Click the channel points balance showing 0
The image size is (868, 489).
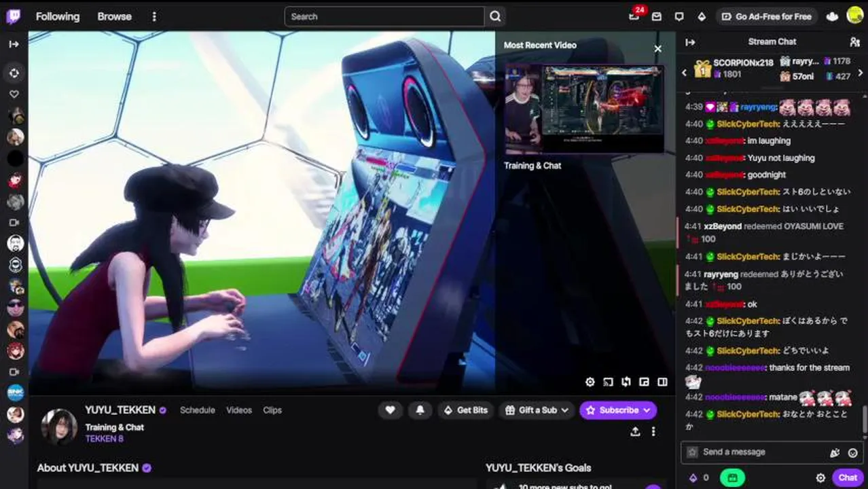tap(699, 477)
